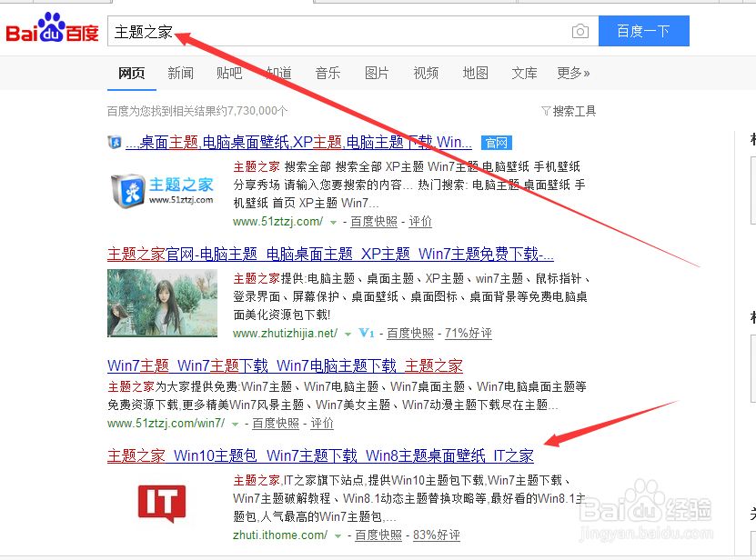756x560 pixels.
Task: Click the girl photo thumbnail
Action: (163, 303)
